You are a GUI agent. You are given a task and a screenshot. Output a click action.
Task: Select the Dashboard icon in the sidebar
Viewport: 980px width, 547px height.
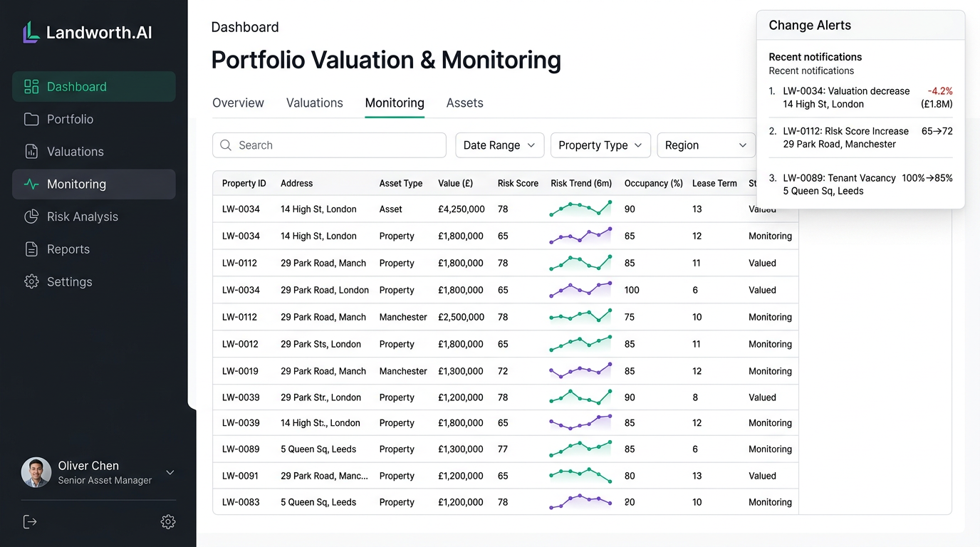(x=31, y=85)
